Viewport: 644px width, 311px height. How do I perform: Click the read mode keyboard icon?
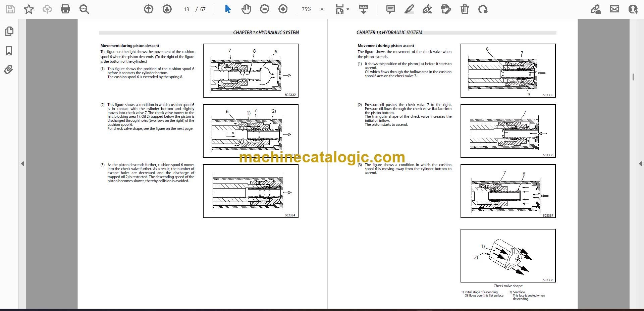[363, 9]
